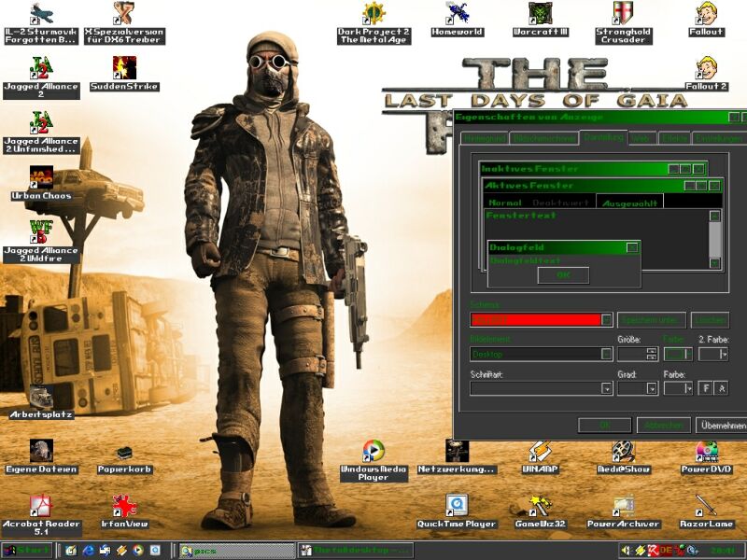Launch the PowerDVD desktop shortcut
The width and height of the screenshot is (747, 560).
click(707, 456)
